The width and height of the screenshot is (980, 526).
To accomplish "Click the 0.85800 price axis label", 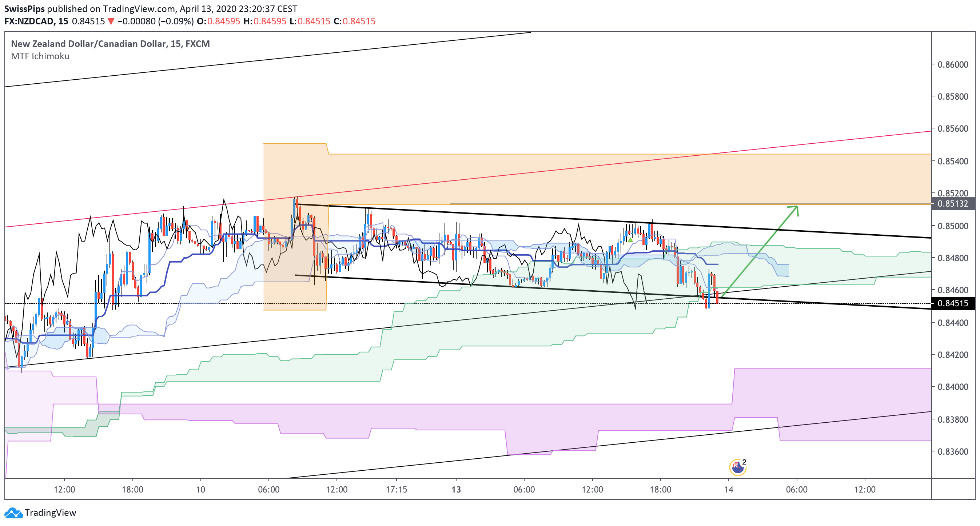I will click(x=953, y=97).
